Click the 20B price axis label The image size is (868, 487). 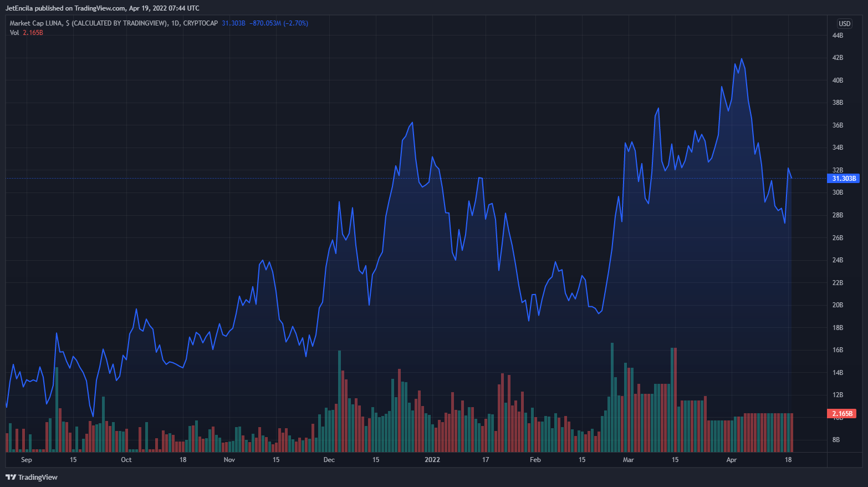tap(838, 305)
